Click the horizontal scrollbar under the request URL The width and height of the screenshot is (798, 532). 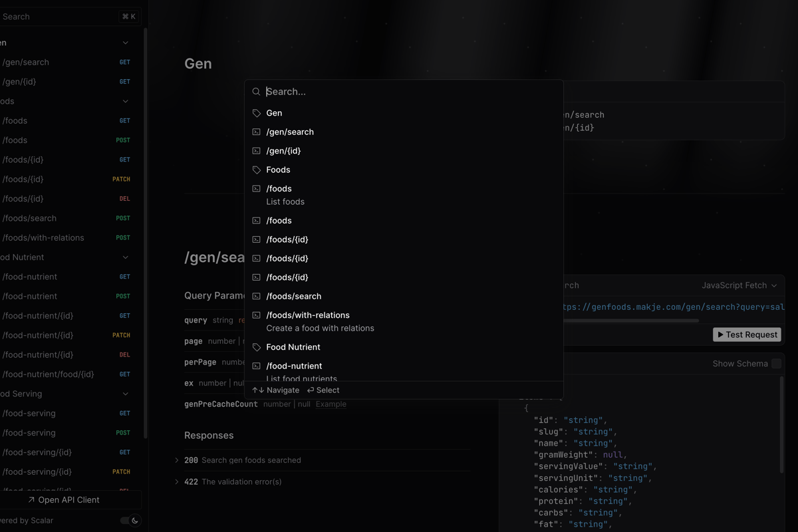[x=630, y=321]
